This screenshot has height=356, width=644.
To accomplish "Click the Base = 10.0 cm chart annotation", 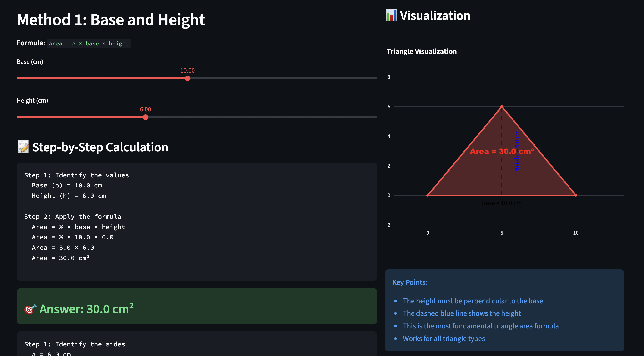I will [501, 203].
